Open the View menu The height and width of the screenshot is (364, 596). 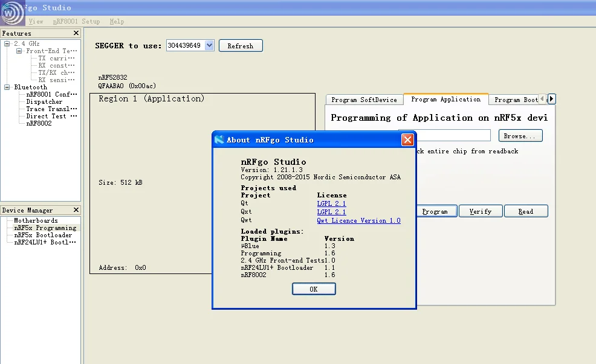(x=36, y=21)
